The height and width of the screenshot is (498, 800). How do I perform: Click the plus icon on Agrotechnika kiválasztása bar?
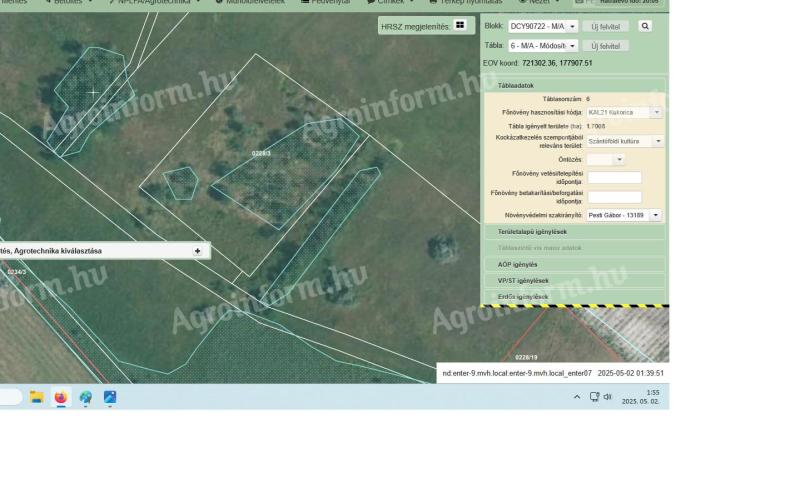click(x=197, y=251)
